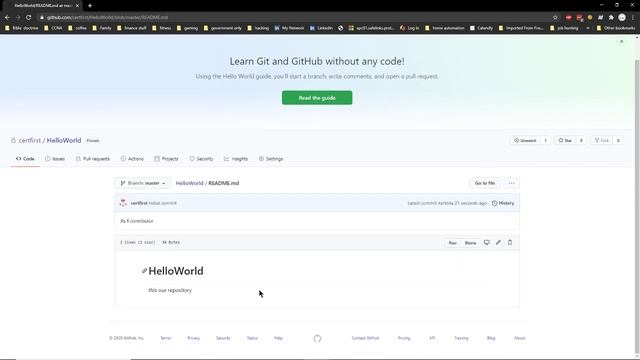Open the HelloWorld repository name link in header

point(64,140)
